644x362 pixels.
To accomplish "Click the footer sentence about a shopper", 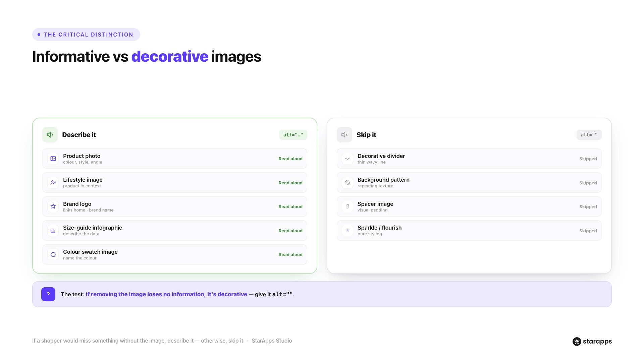I will [x=138, y=341].
